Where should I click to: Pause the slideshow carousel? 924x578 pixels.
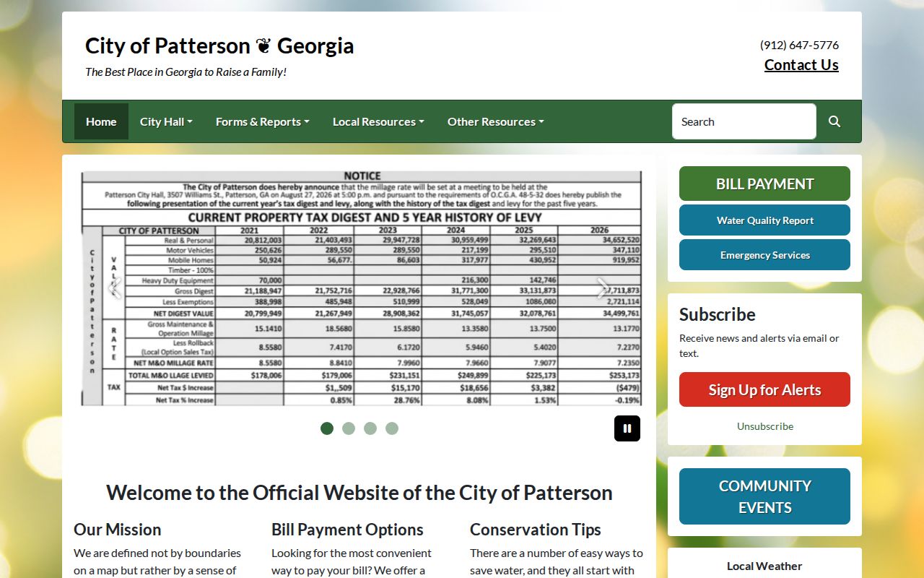627,428
